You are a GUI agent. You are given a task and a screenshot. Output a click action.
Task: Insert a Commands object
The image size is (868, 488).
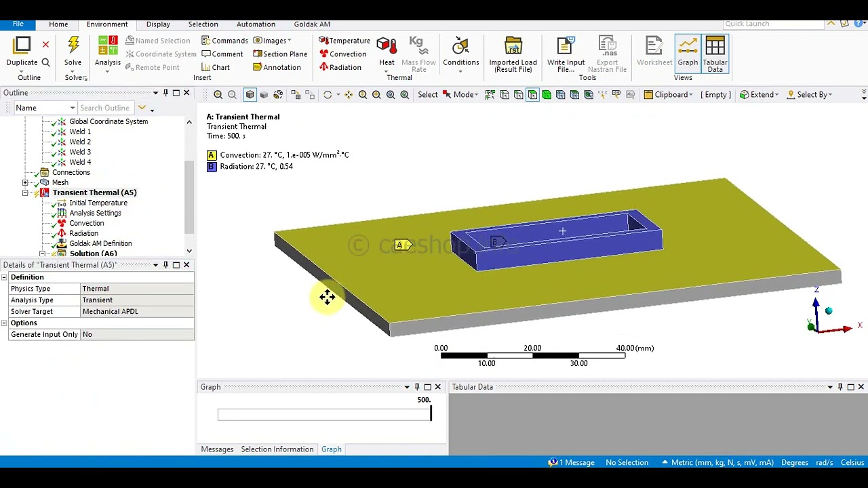(x=224, y=41)
